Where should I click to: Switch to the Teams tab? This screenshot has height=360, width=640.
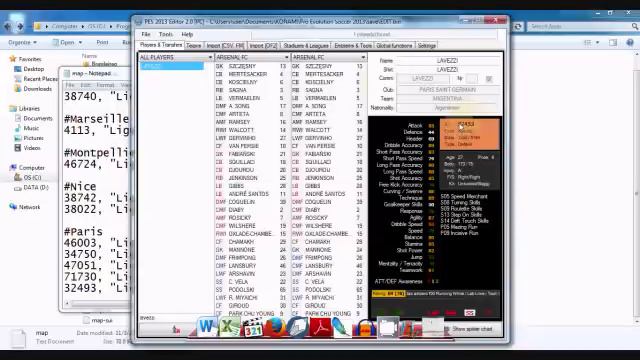[x=193, y=46]
